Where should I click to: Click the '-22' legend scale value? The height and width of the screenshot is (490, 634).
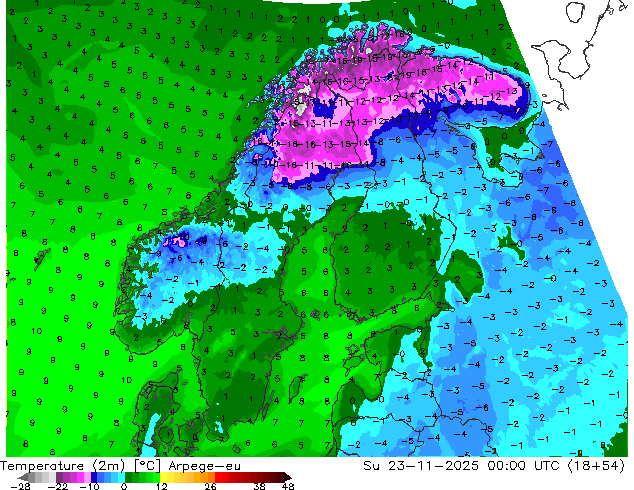58,486
